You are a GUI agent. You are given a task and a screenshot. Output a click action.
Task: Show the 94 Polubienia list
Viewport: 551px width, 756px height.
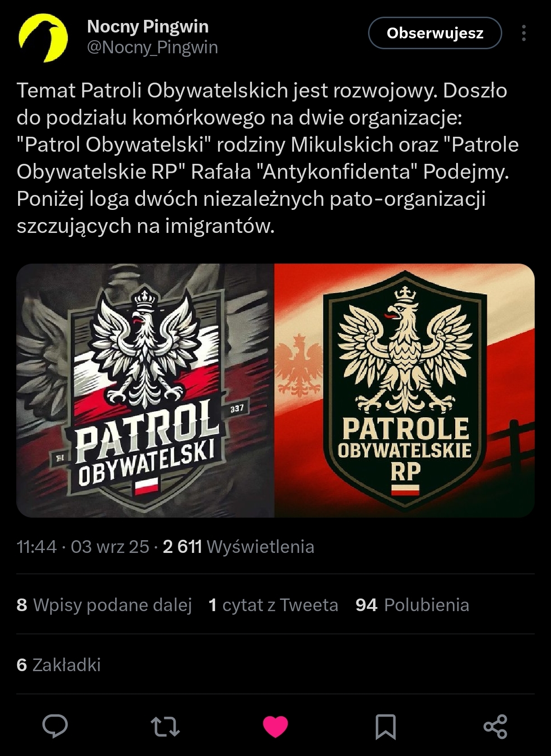click(x=412, y=605)
